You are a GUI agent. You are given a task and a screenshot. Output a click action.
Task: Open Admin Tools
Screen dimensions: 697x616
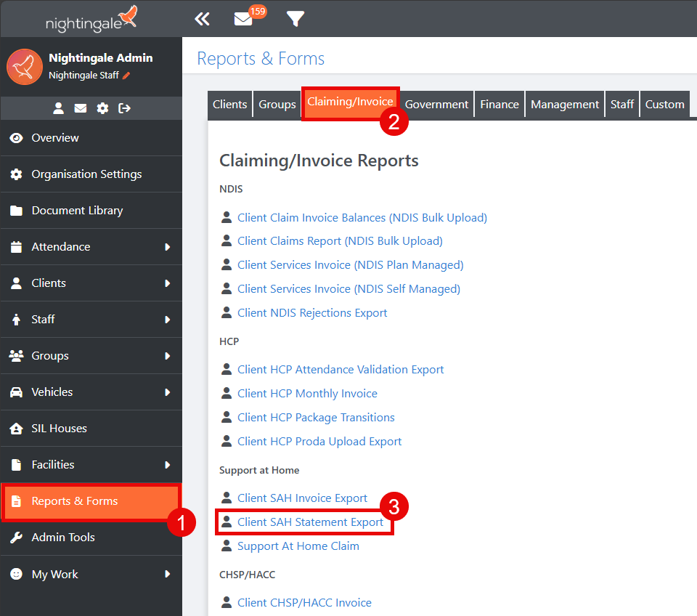pyautogui.click(x=91, y=538)
